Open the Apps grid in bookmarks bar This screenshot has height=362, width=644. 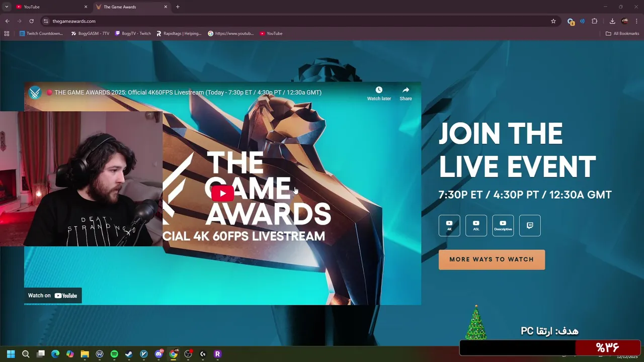7,34
